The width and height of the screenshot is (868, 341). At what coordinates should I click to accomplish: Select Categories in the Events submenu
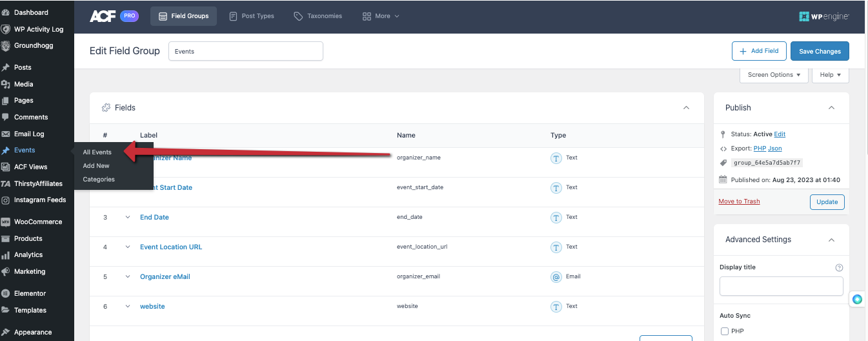[99, 180]
